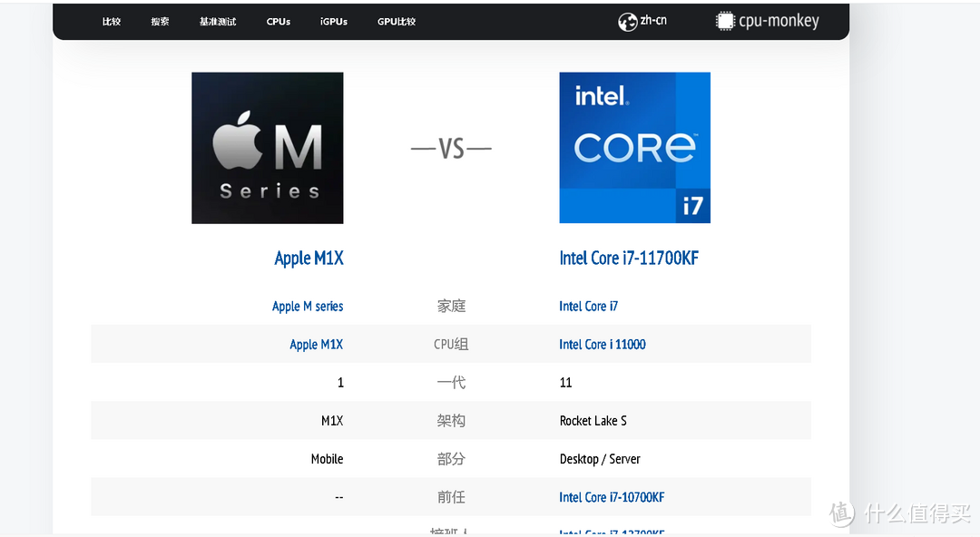The image size is (980, 537).
Task: Select the zh-cn language label
Action: tap(653, 20)
